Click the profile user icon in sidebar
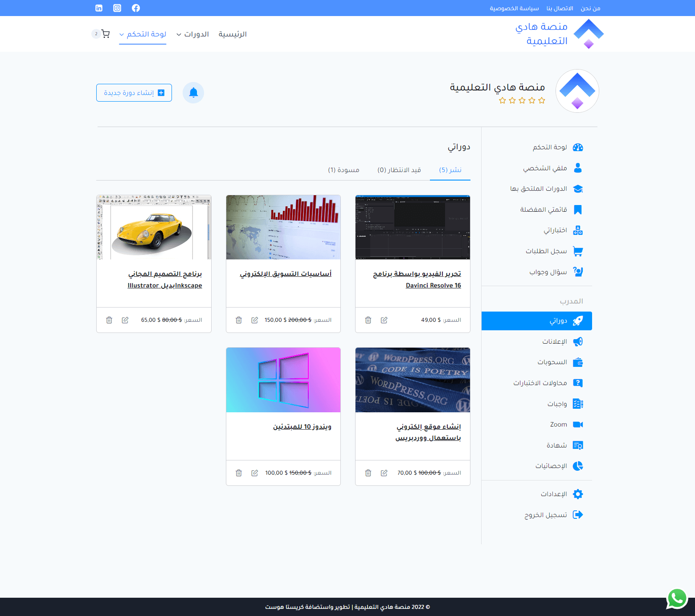 [578, 168]
